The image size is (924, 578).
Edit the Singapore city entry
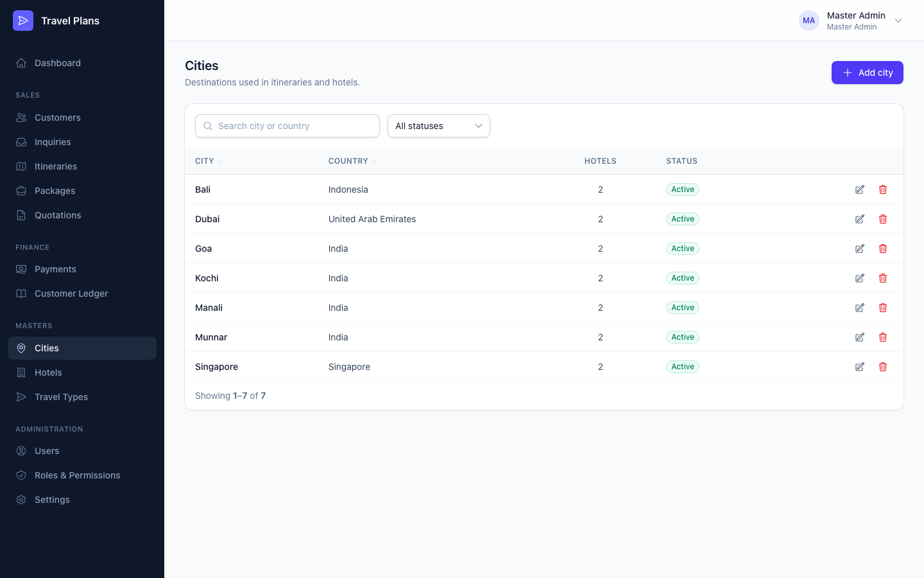[860, 367]
